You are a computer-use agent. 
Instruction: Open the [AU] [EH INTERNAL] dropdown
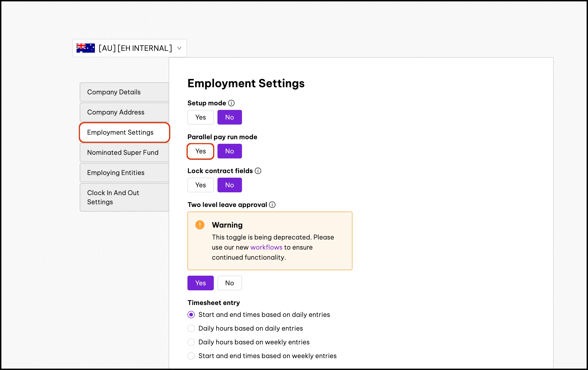(x=135, y=48)
